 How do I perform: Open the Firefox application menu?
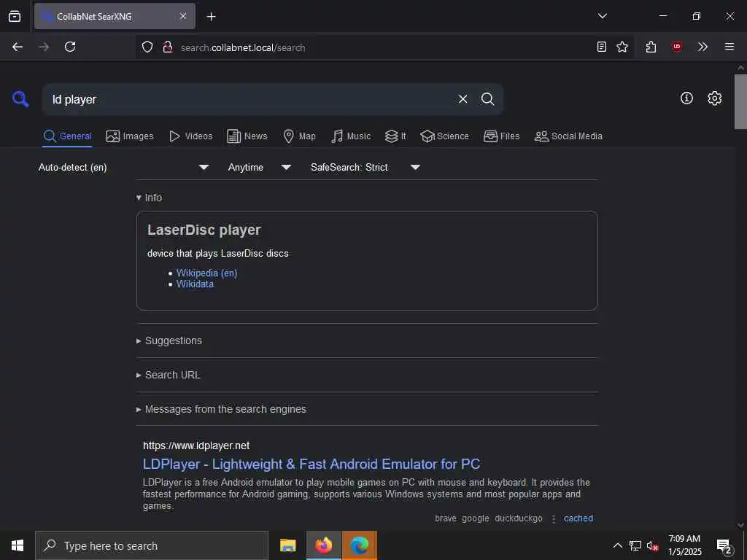point(729,47)
